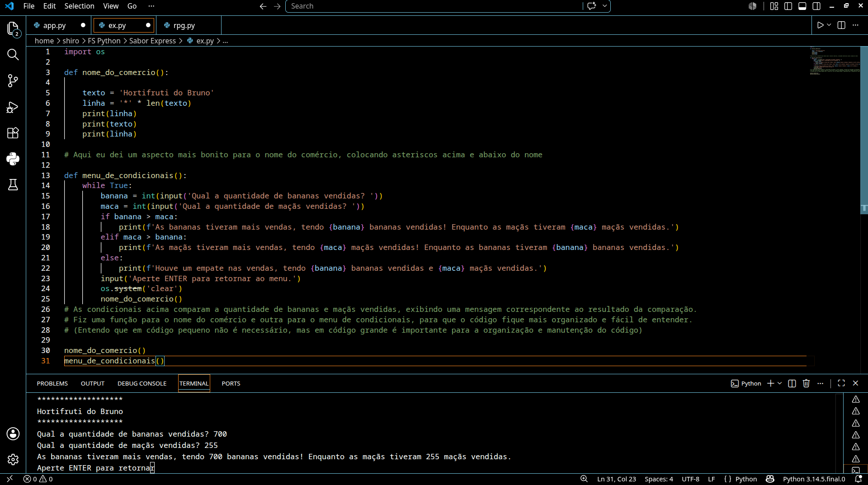Open the UTF-8 encoding picker
868x485 pixels.
[690, 479]
